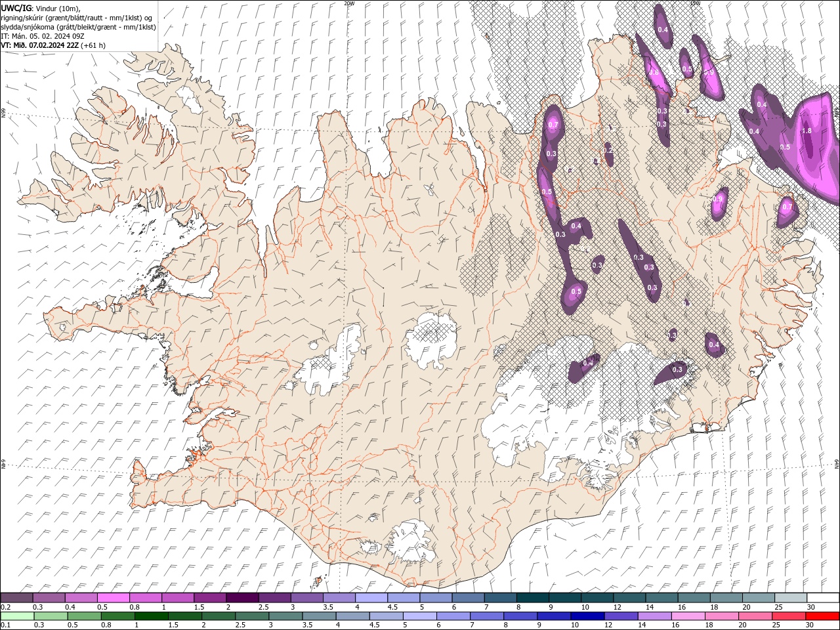
Task: Select deep blue lower-row swatch labeled 10
Action: 588,616
